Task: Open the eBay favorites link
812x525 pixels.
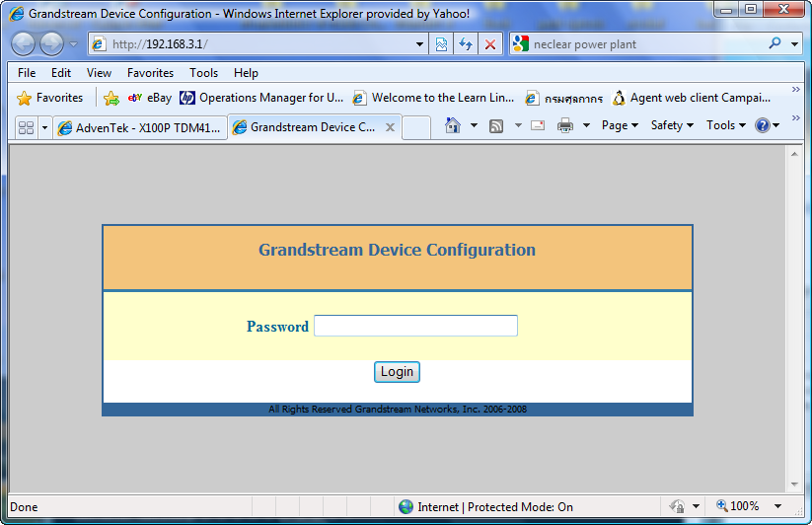Action: coord(150,98)
